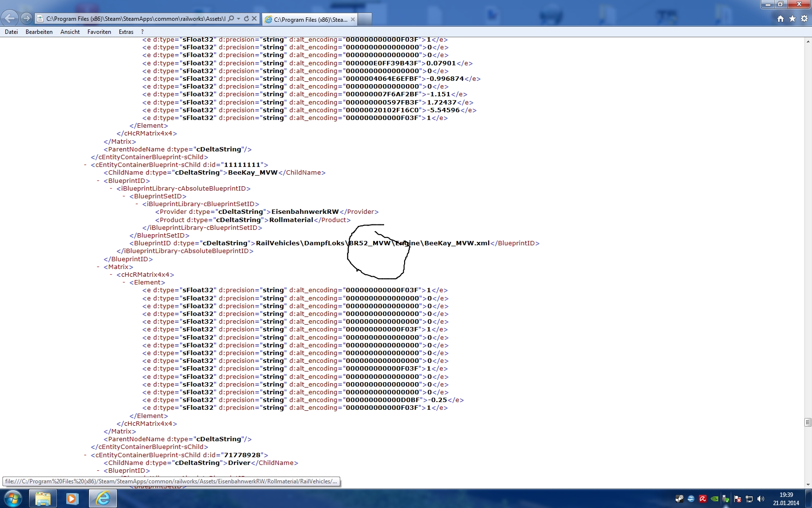Screen dimensions: 812x508
Task: Click the page icon beside the address
Action: (x=40, y=19)
